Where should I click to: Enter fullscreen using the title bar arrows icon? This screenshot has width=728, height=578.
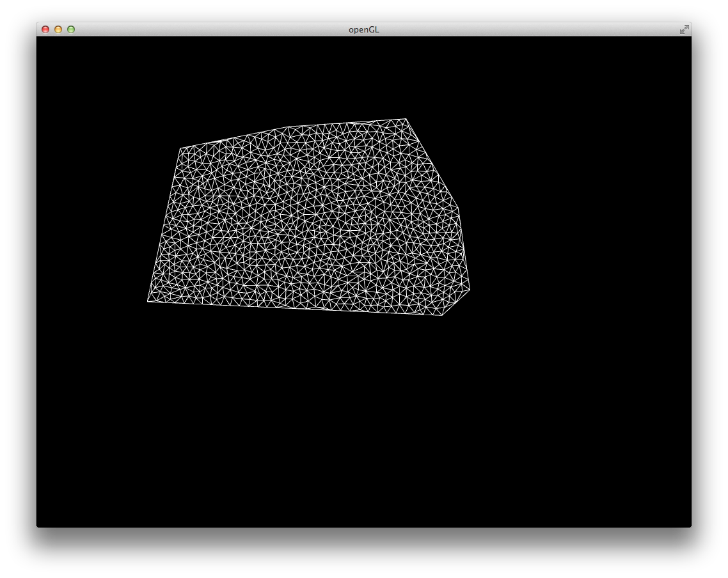(684, 29)
